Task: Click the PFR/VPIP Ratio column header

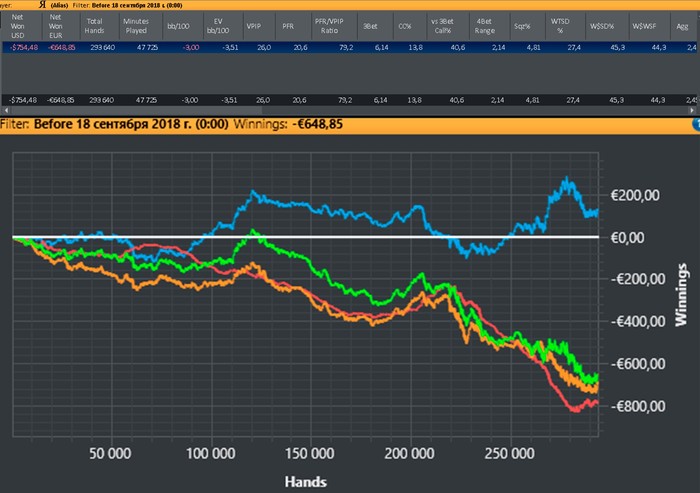Action: (334, 26)
